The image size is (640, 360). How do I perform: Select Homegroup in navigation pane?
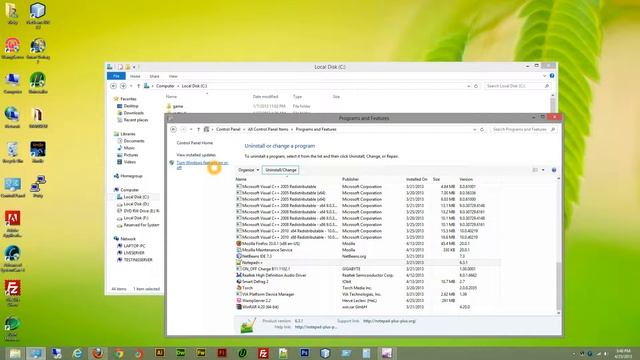point(131,176)
